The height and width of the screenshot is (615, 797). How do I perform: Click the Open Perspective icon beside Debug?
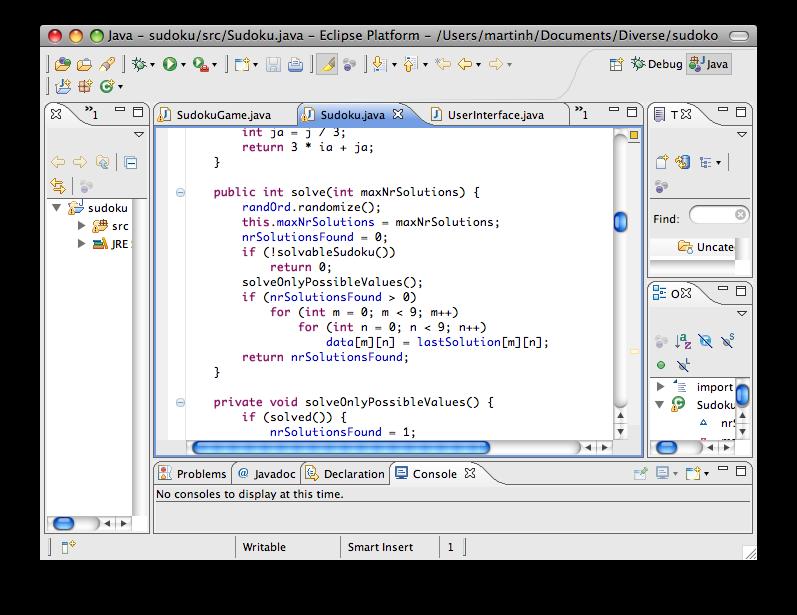pyautogui.click(x=616, y=64)
